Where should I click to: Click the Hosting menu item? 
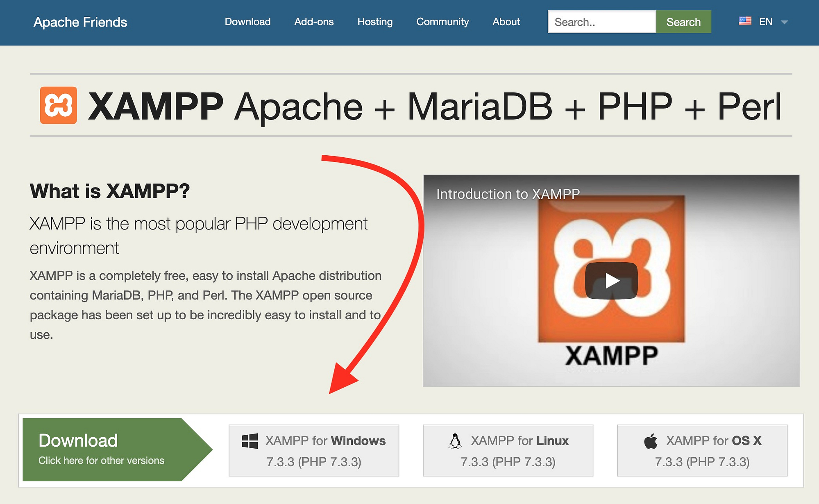pos(374,22)
